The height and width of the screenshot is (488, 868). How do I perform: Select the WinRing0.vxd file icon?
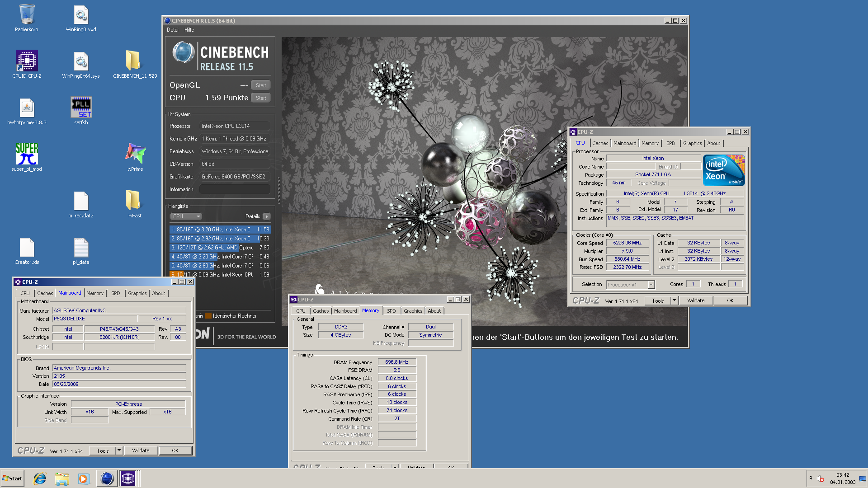(x=81, y=18)
